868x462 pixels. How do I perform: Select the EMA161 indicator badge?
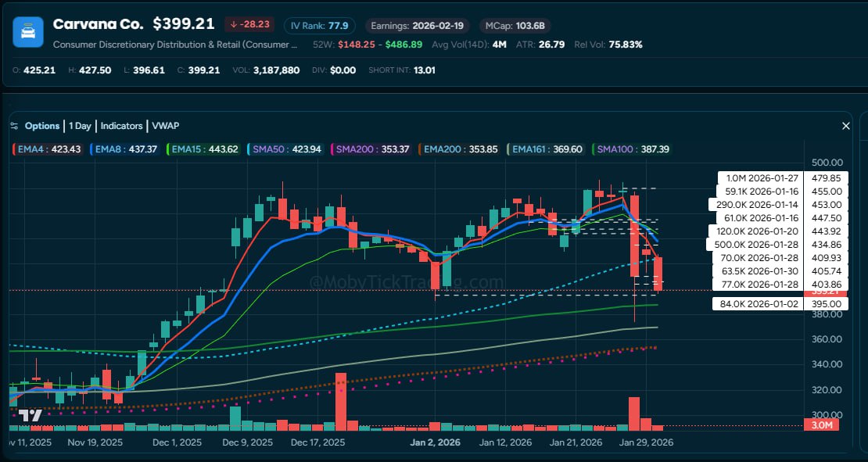[539, 149]
